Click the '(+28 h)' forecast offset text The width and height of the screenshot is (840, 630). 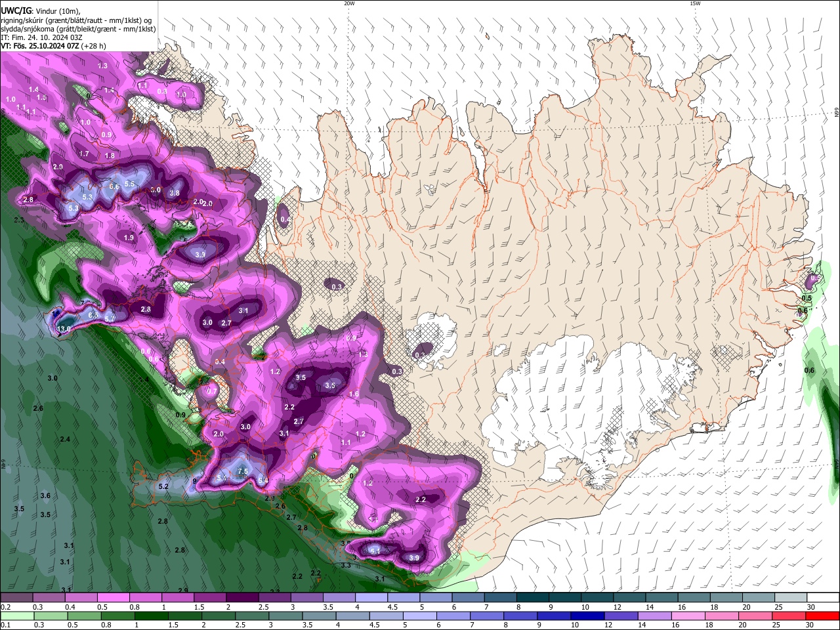(x=94, y=46)
